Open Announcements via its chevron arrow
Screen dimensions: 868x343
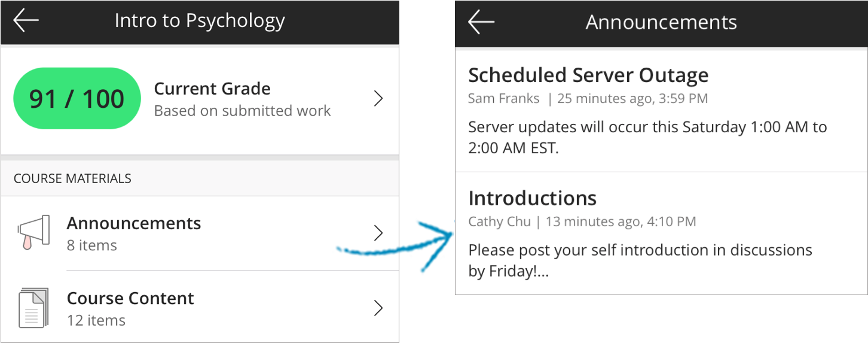[x=378, y=233]
